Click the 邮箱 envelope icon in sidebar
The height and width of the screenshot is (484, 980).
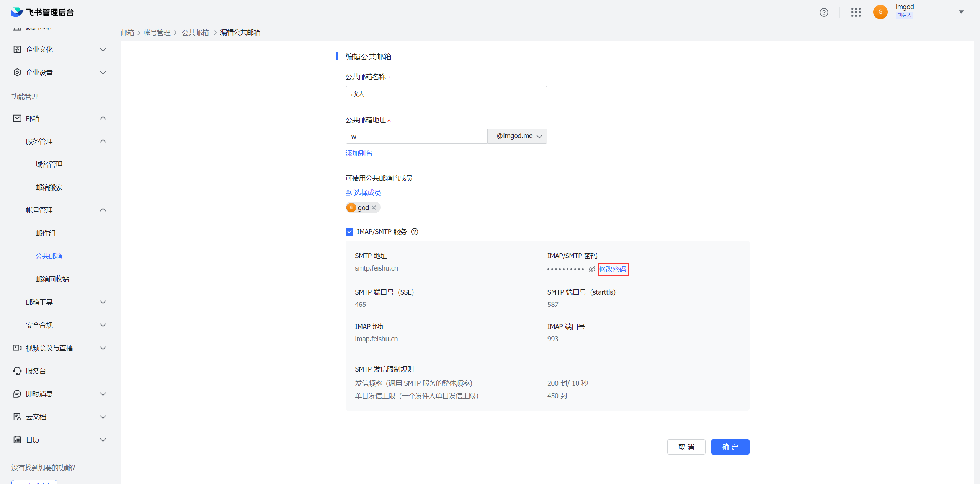pyautogui.click(x=17, y=118)
